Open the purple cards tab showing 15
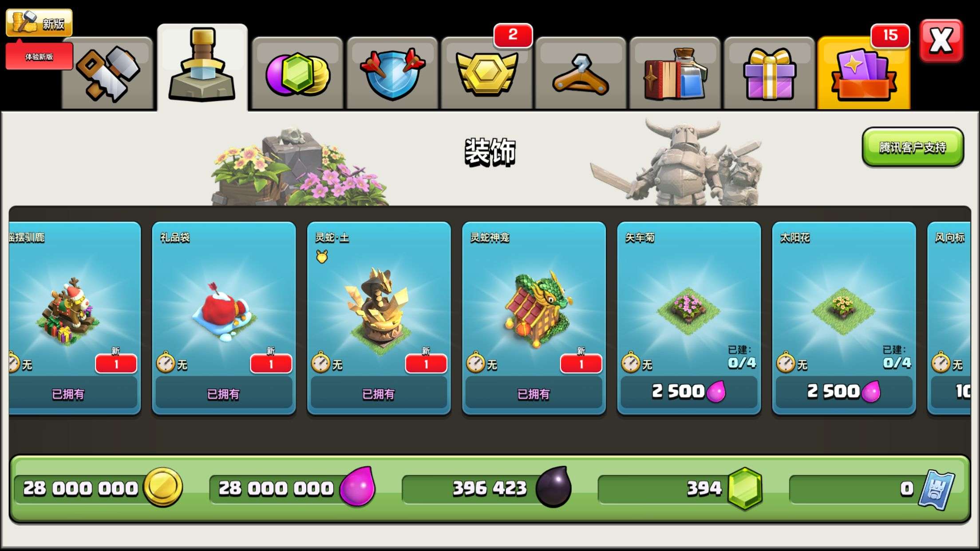Image resolution: width=980 pixels, height=551 pixels. coord(864,74)
